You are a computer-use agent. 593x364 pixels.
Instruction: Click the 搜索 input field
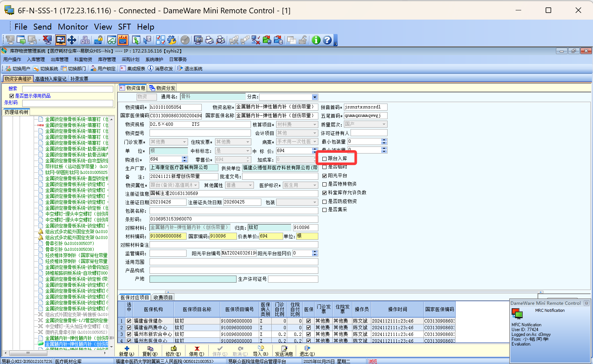(x=68, y=89)
